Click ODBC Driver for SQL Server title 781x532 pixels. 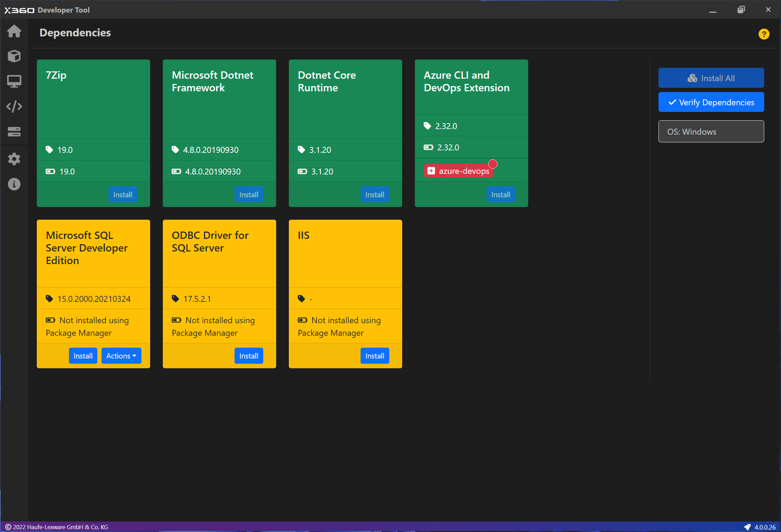tap(210, 241)
